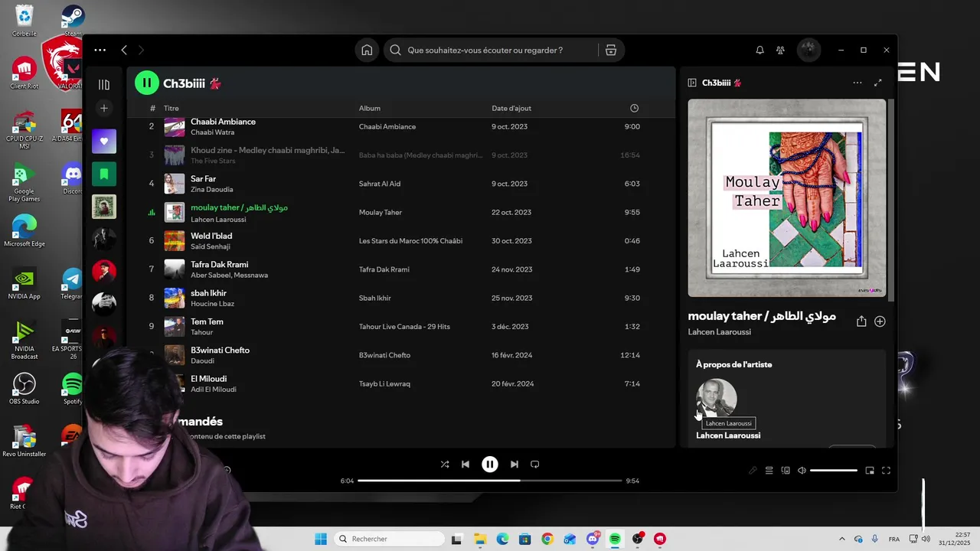
Task: Sort by Date d'ajout column header
Action: pyautogui.click(x=511, y=109)
